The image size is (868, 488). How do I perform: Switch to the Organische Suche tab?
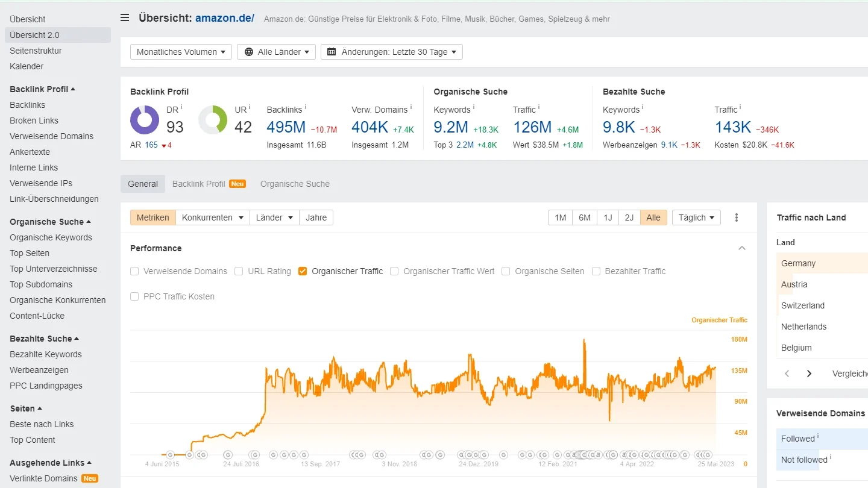(x=295, y=184)
